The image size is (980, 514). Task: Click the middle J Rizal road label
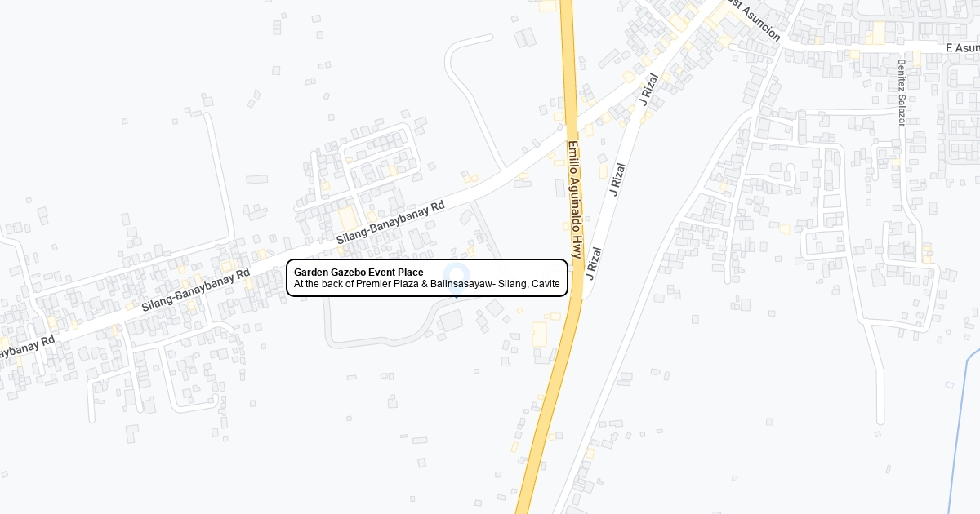pos(617,179)
